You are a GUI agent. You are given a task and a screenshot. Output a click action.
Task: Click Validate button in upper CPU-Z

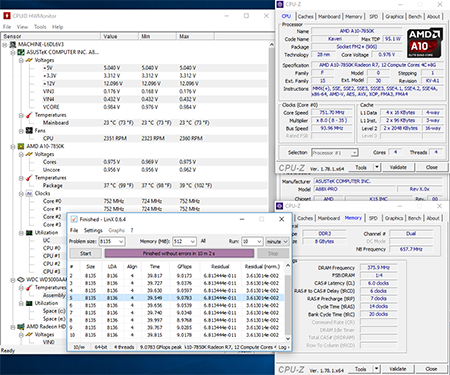point(398,167)
